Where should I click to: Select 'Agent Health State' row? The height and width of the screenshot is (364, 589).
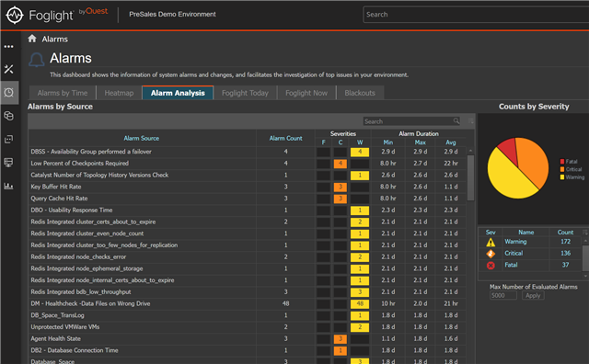point(248,339)
